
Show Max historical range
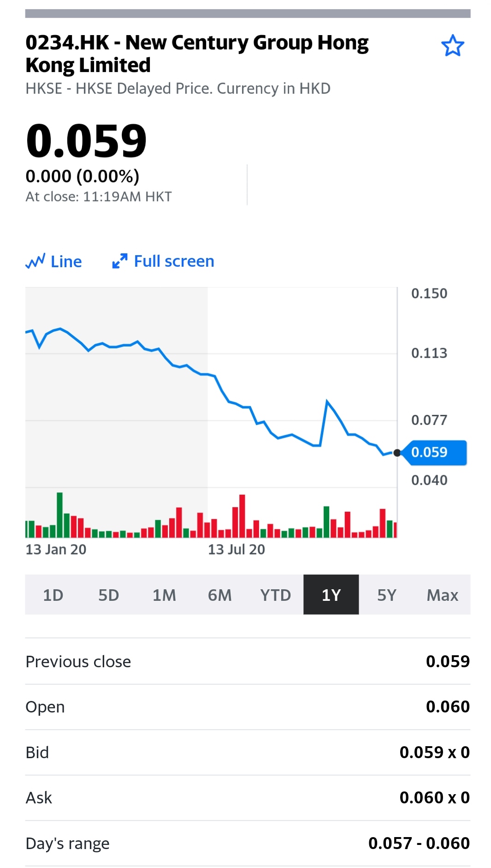(x=442, y=595)
